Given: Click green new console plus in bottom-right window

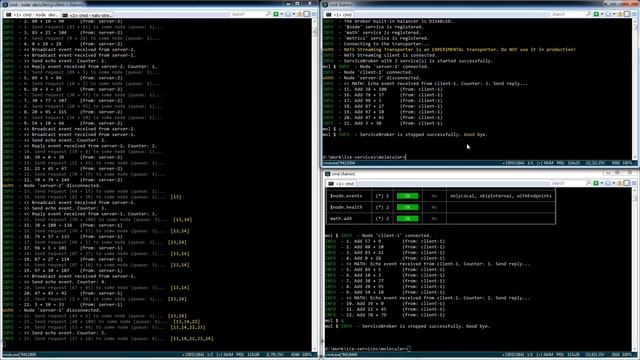Looking at the screenshot, I should tap(596, 183).
